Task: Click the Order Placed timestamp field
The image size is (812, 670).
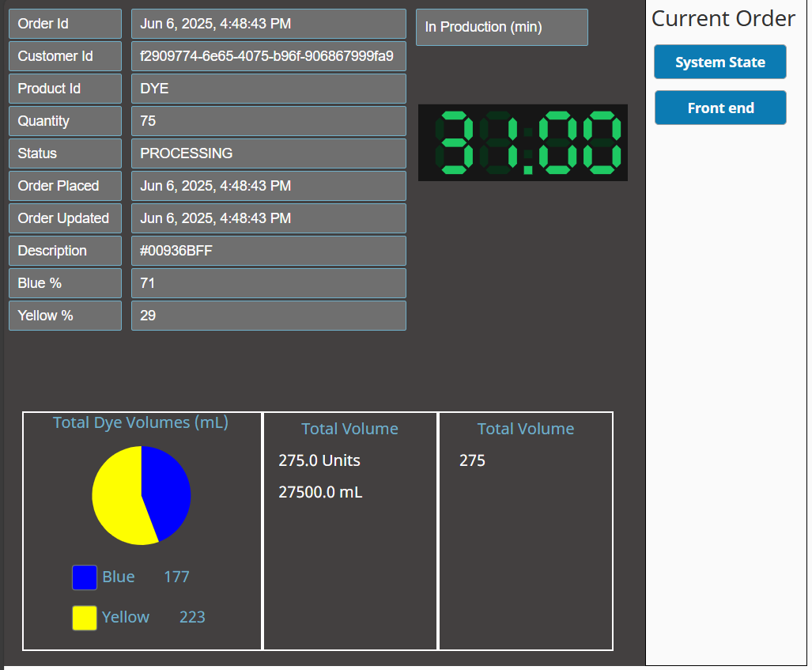Action: pos(268,186)
